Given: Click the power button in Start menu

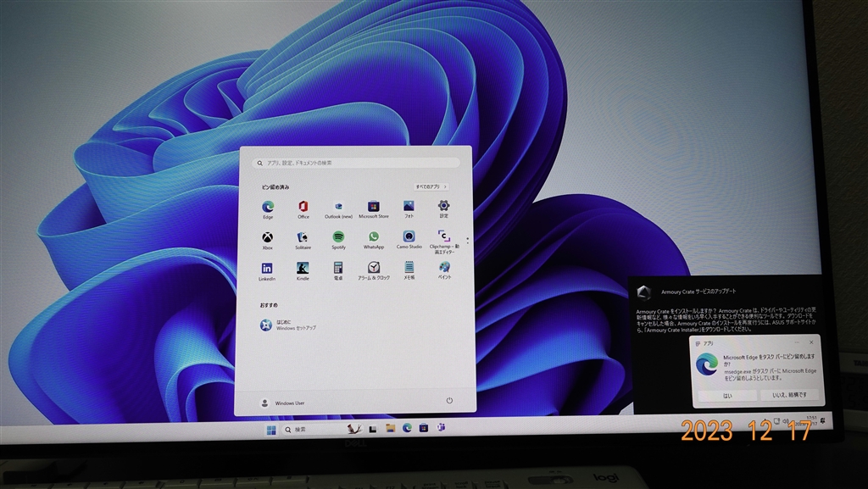Looking at the screenshot, I should pos(449,400).
